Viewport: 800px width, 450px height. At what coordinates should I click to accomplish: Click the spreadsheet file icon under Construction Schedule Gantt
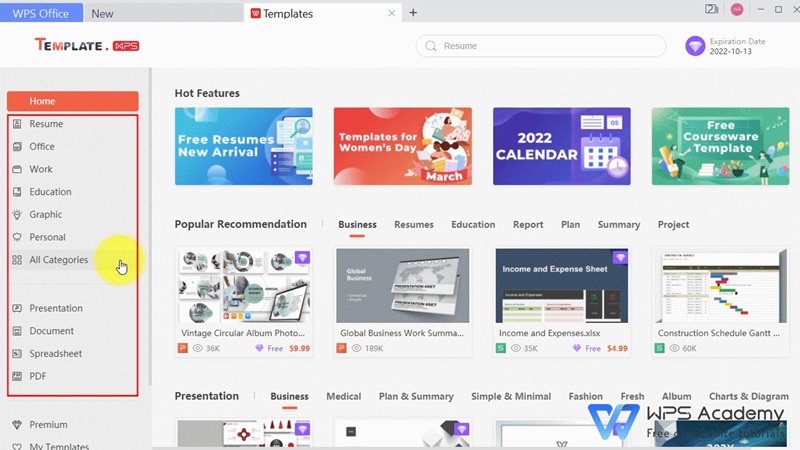[x=660, y=348]
